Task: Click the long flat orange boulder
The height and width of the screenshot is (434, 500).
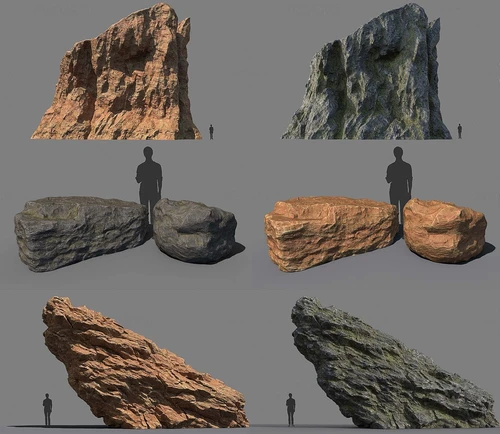Action: [332, 233]
